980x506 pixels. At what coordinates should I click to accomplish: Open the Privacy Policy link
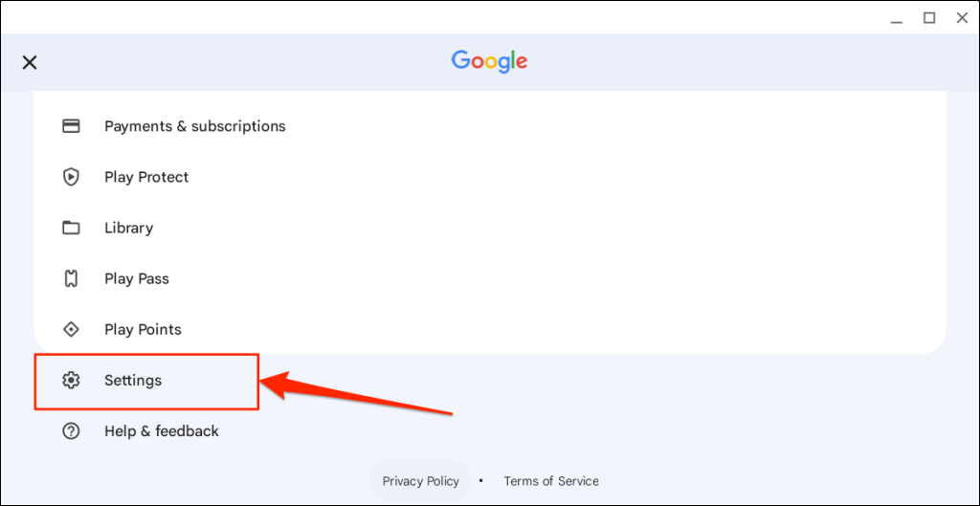click(420, 481)
